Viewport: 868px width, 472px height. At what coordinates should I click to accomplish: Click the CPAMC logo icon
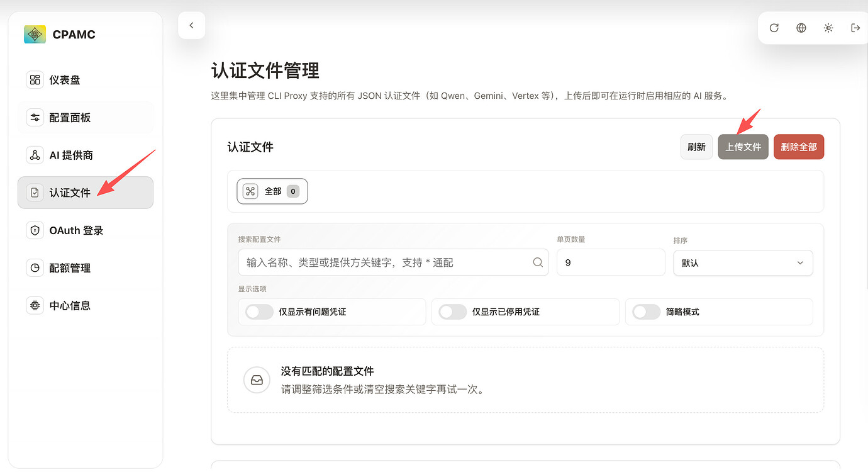pyautogui.click(x=35, y=35)
